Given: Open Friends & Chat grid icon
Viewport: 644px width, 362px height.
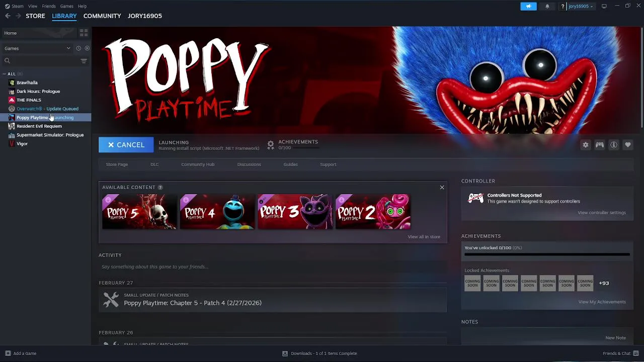Looking at the screenshot, I should click(636, 353).
